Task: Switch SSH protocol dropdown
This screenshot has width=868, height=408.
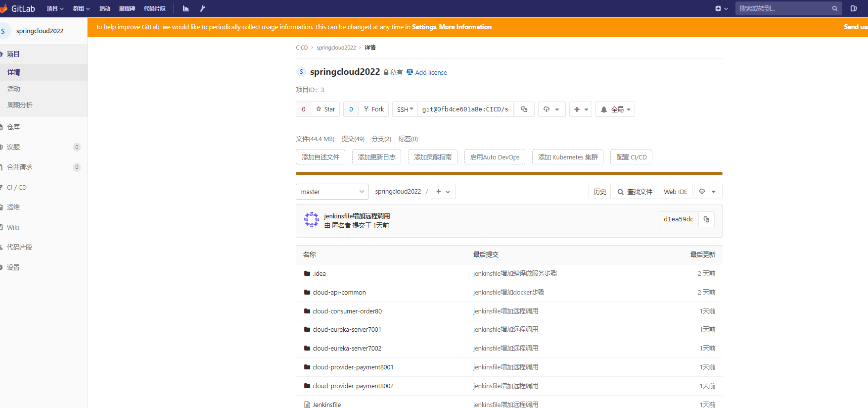Action: (405, 109)
